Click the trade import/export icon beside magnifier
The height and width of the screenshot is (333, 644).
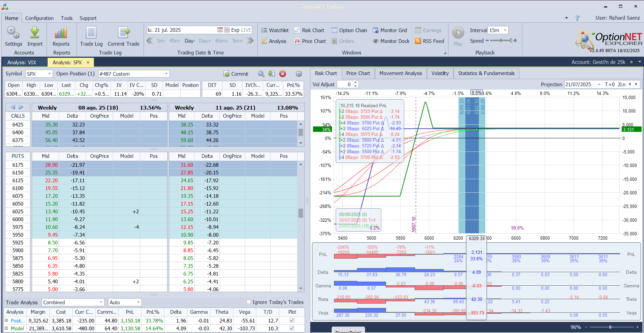coord(272,74)
